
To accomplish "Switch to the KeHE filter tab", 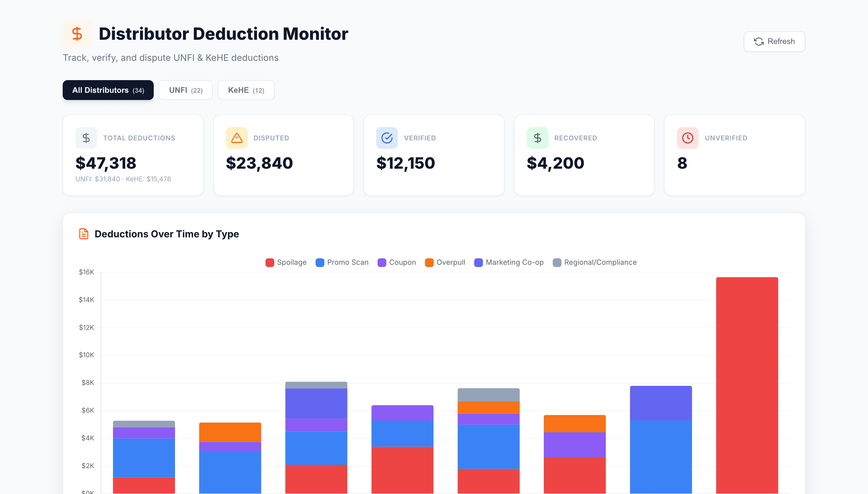I will [246, 90].
